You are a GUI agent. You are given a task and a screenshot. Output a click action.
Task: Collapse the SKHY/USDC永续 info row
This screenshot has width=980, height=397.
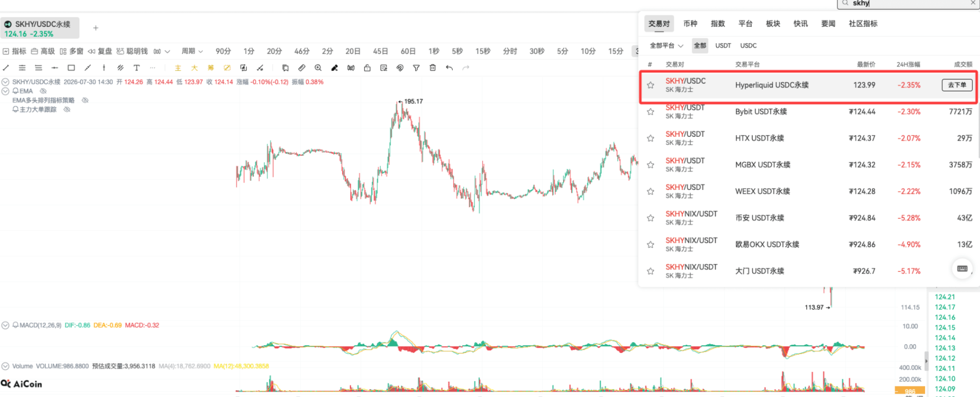(x=5, y=82)
